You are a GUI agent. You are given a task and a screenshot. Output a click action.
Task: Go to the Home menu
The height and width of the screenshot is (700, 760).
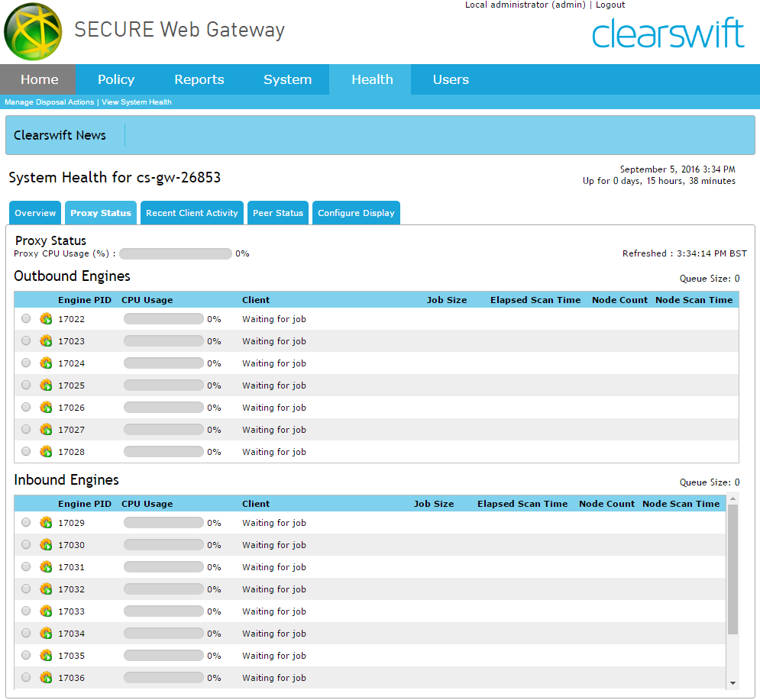(39, 79)
